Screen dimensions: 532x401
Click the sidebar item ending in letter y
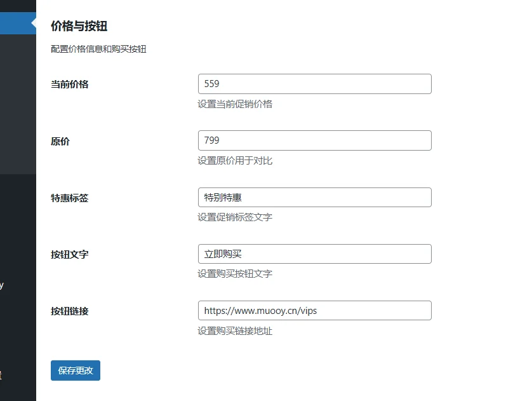2,285
